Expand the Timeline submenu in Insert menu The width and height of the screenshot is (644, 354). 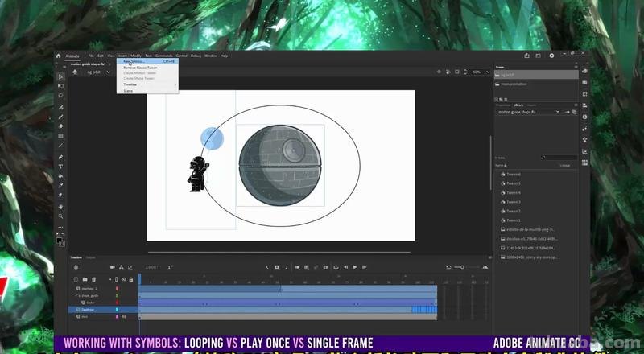(x=147, y=84)
